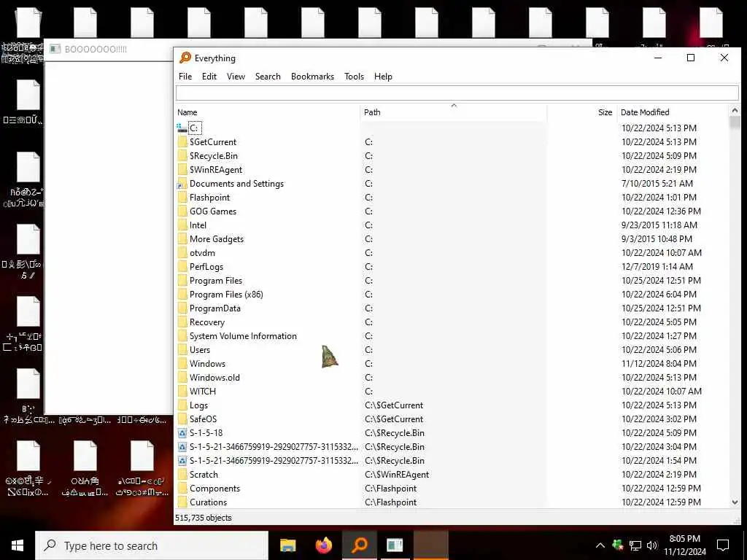This screenshot has height=560, width=747.
Task: Select the PerfLogs folder icon
Action: pos(182,267)
